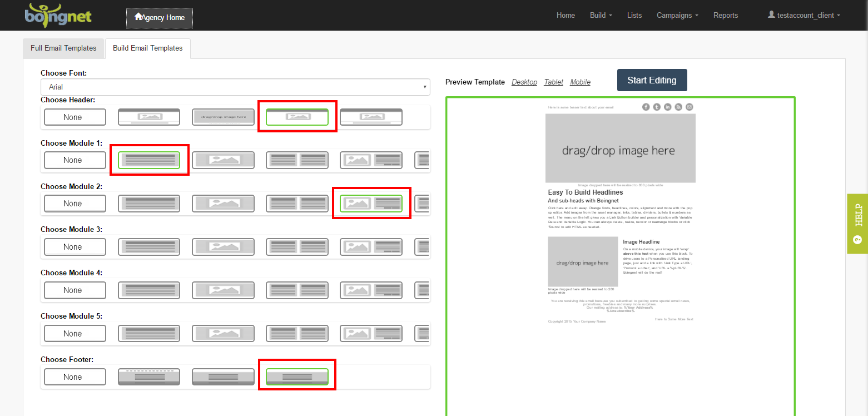
Task: Preview the template in Tablet view
Action: pos(554,82)
